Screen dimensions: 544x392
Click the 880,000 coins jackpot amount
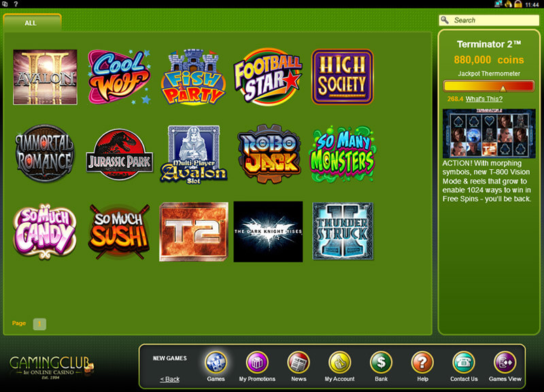click(489, 60)
